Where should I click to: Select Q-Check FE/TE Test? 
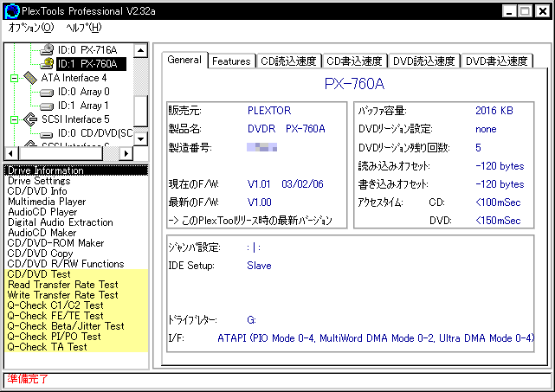(76, 316)
